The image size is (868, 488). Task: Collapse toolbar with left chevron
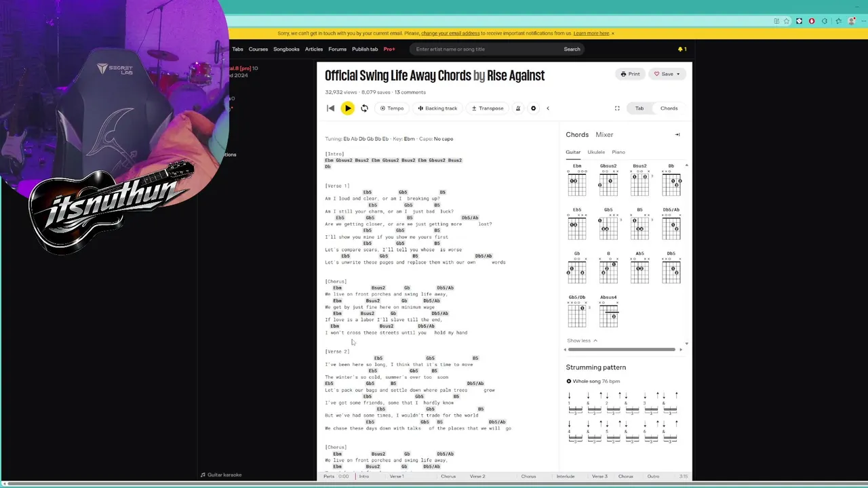548,108
